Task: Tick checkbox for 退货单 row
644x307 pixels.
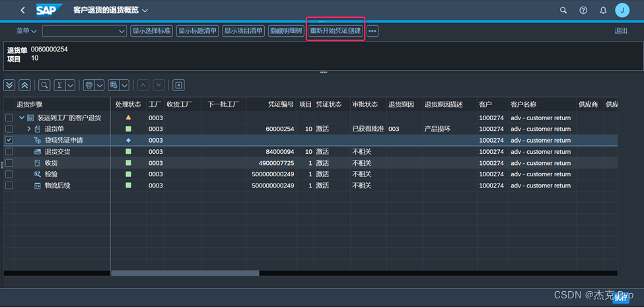Action: [9, 129]
